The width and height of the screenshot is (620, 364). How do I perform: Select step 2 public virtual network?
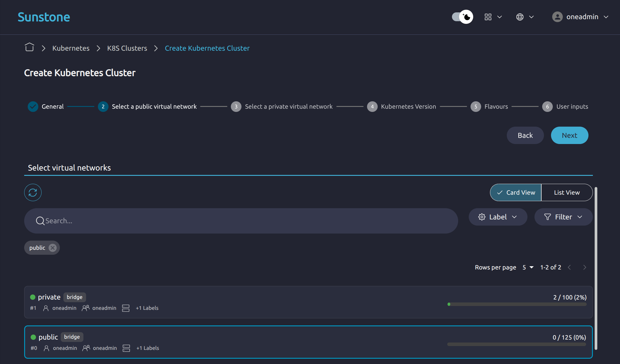pos(147,107)
